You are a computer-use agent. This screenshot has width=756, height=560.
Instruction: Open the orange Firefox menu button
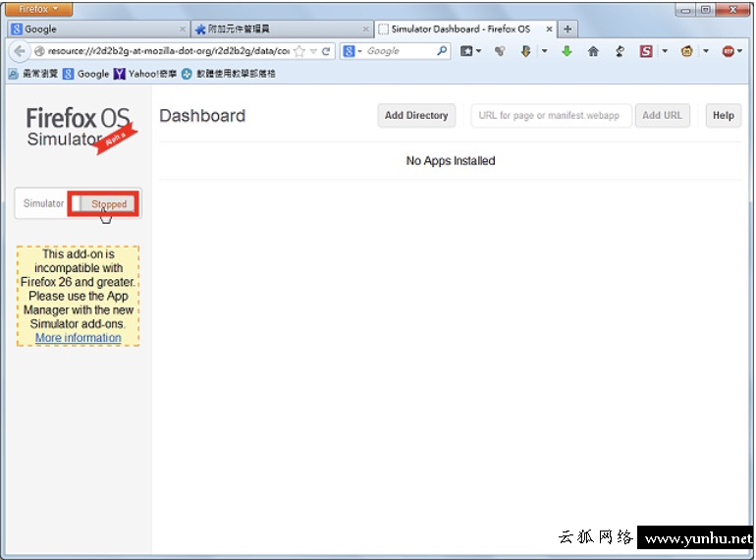pos(38,9)
